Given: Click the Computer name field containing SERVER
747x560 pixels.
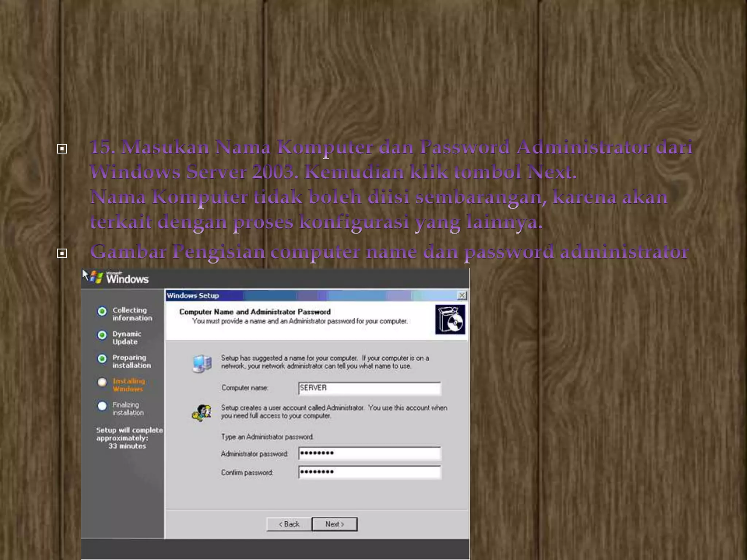Looking at the screenshot, I should [x=369, y=388].
